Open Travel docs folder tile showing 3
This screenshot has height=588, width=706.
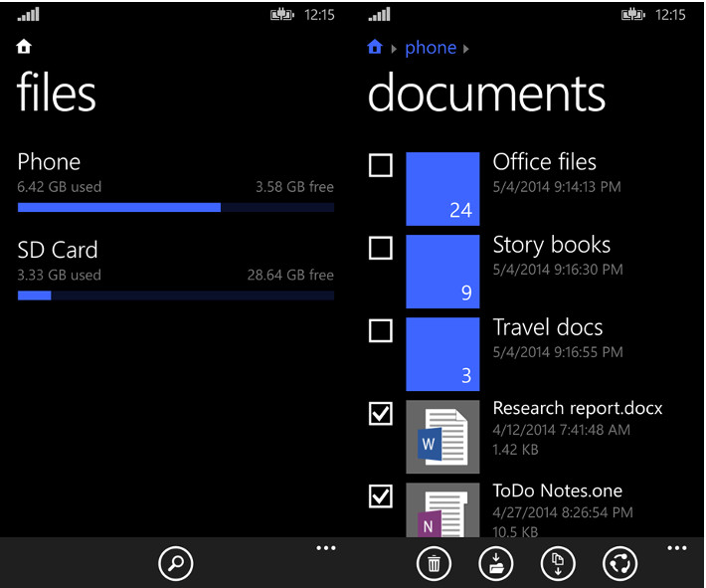point(442,354)
